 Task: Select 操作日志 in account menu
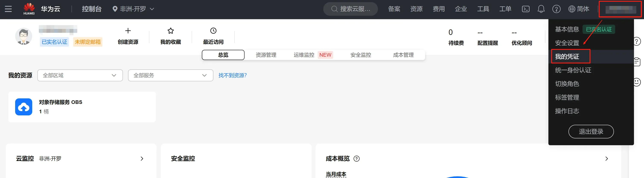(x=567, y=111)
